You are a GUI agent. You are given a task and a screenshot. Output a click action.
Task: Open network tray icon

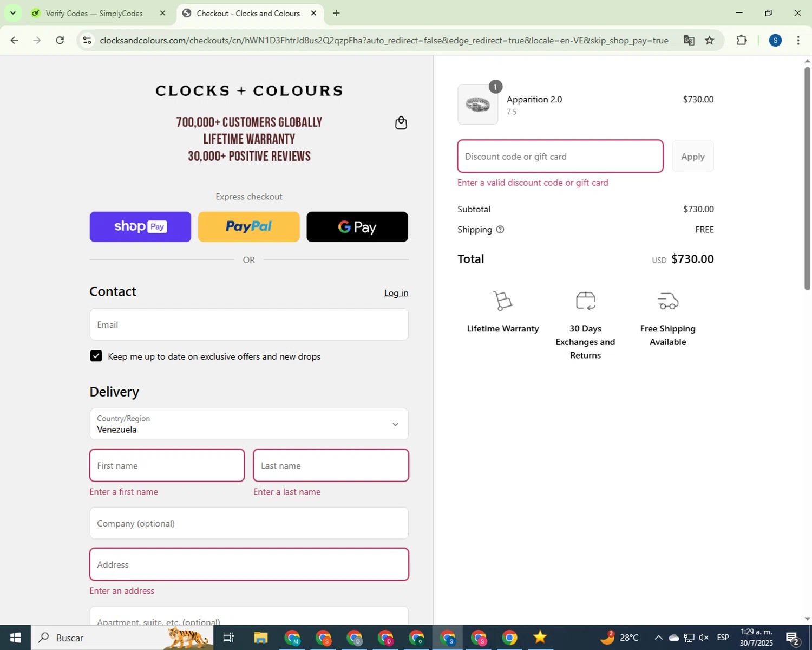tap(689, 638)
